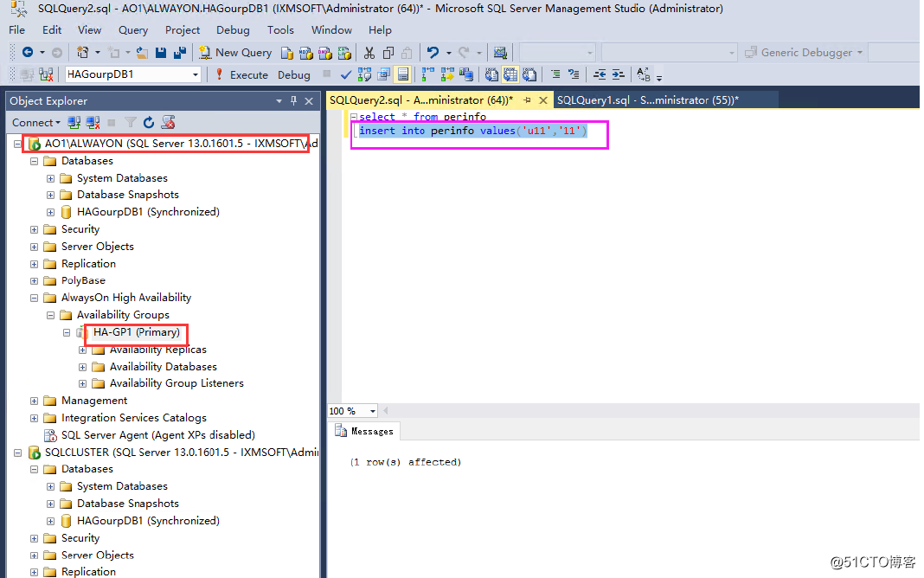The image size is (924, 578).
Task: Expand the Availability Databases folder
Action: (82, 367)
